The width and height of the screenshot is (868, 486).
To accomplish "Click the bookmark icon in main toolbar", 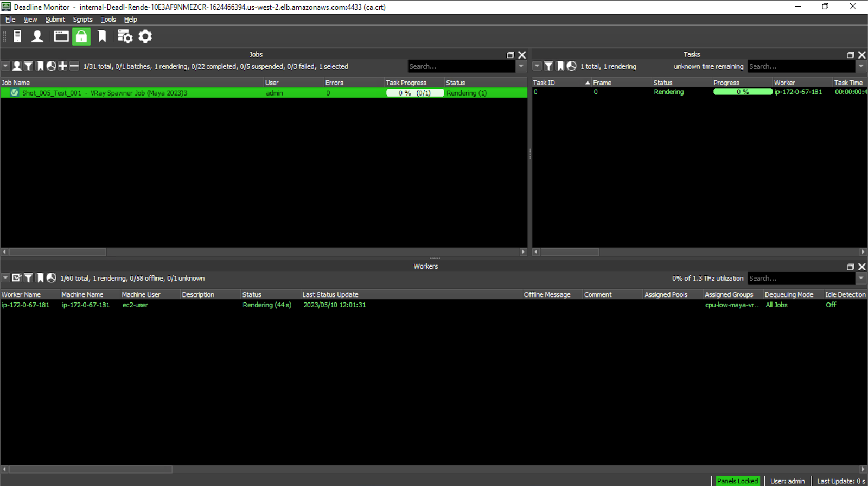I will pos(101,36).
